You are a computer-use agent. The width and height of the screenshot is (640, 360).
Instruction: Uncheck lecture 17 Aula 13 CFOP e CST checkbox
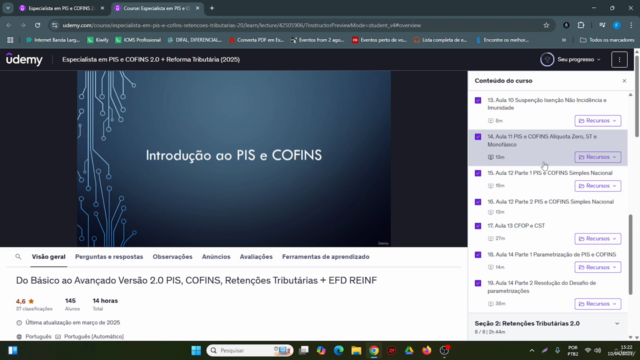[x=478, y=226]
